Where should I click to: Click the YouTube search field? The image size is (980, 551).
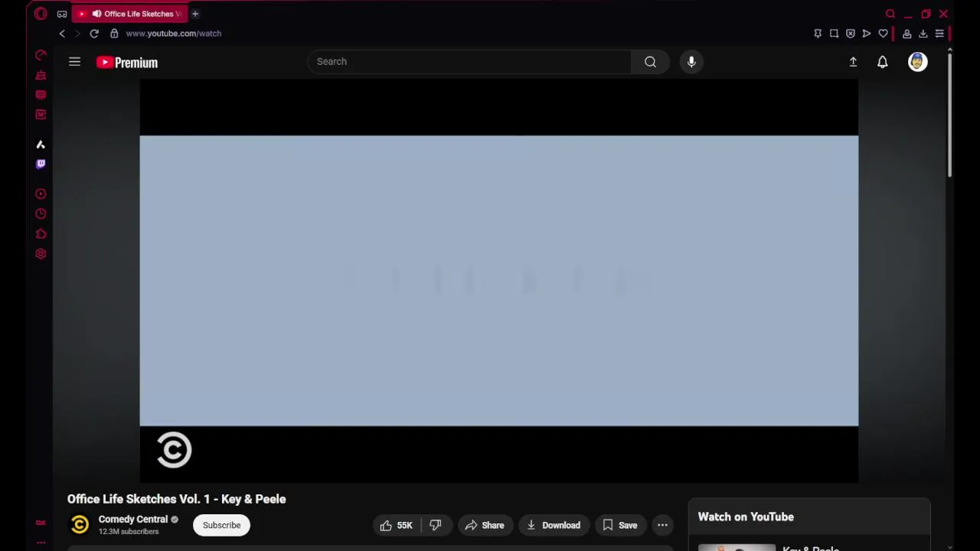click(469, 61)
